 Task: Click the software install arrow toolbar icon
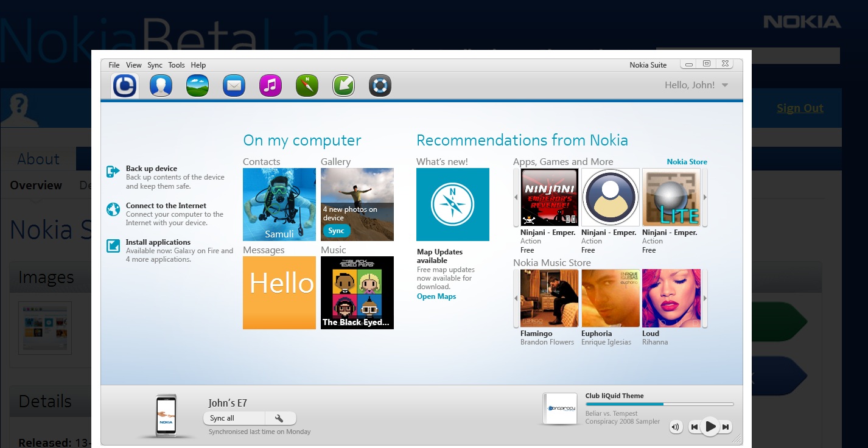(x=343, y=86)
